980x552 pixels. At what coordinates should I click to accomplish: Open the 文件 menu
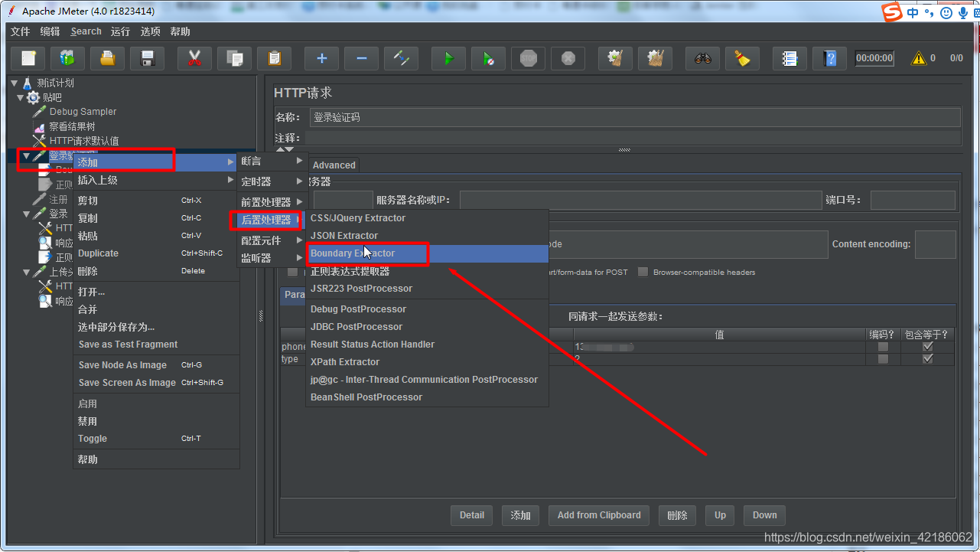tap(20, 31)
